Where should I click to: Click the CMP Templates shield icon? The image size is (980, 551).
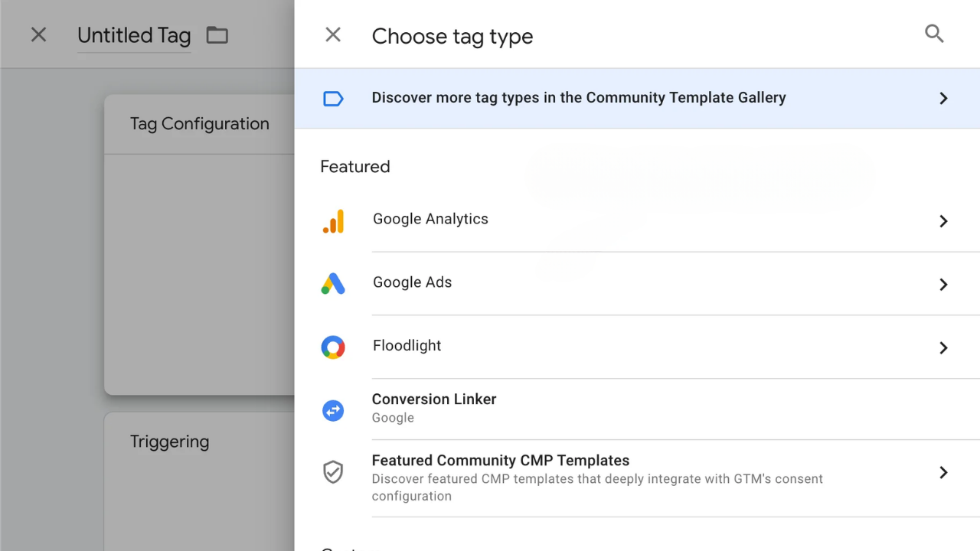[x=333, y=472]
